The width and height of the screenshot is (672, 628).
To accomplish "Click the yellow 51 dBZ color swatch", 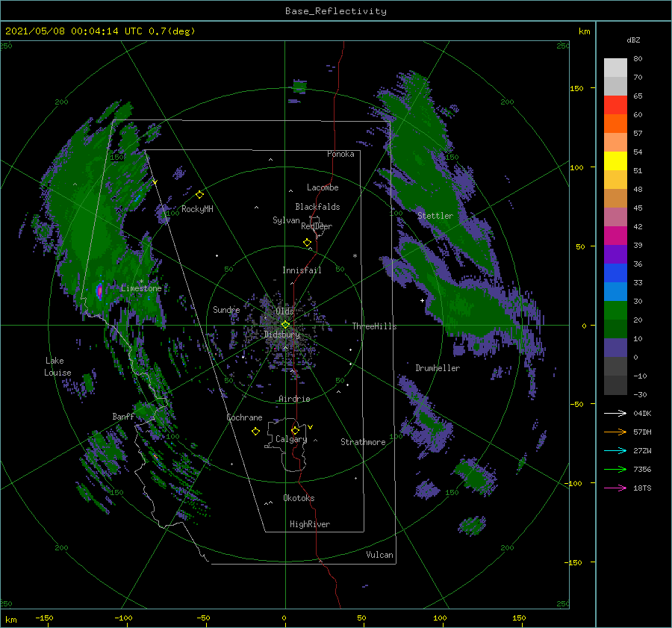I will (615, 161).
